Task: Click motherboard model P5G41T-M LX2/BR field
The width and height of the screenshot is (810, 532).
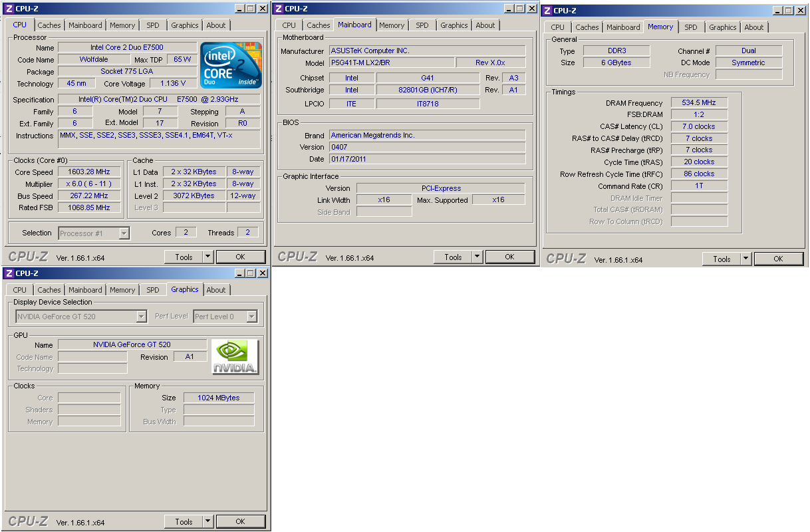Action: (392, 63)
